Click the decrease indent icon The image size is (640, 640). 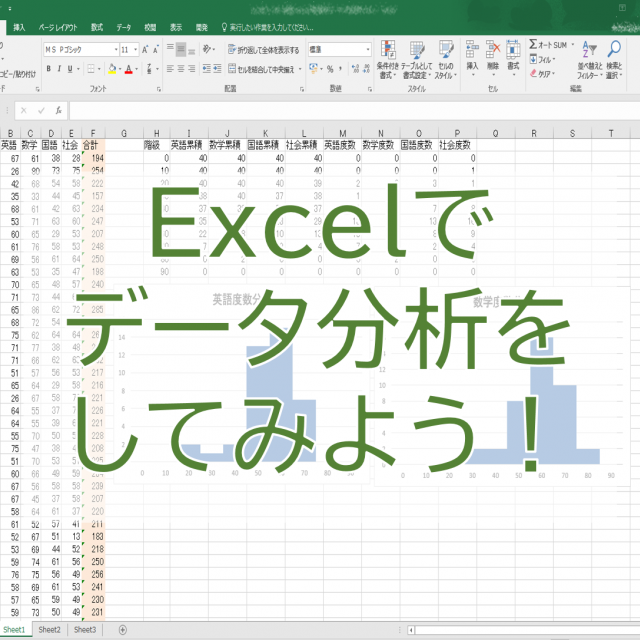207,69
